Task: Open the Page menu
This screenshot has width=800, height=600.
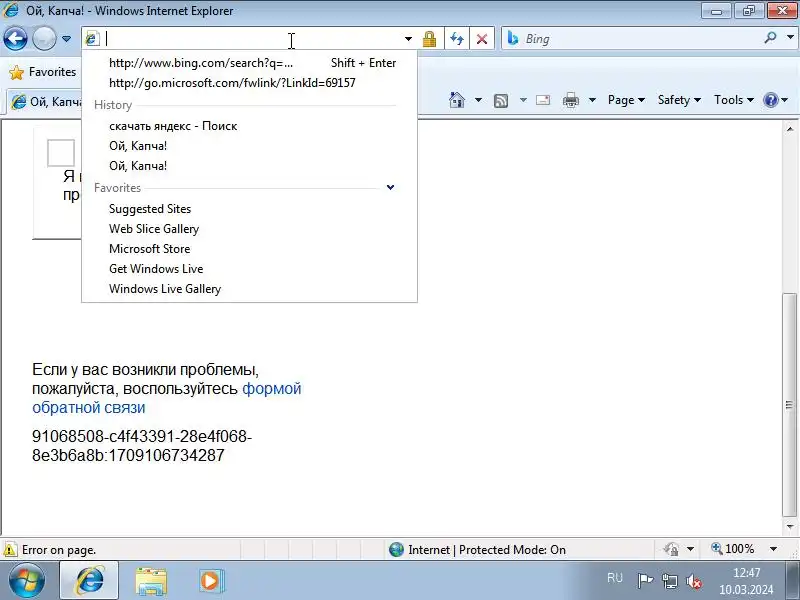Action: click(626, 100)
